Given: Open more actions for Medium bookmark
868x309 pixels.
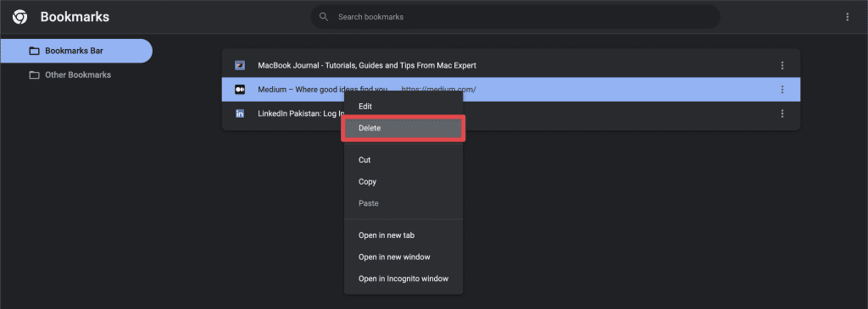Looking at the screenshot, I should [782, 90].
